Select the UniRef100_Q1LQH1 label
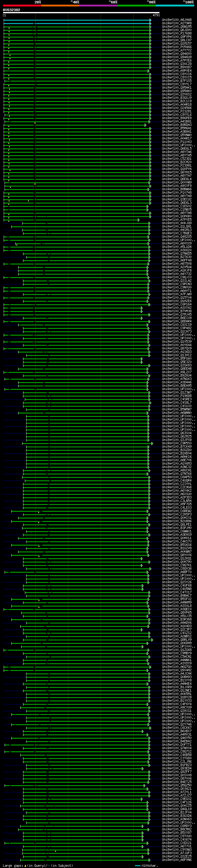The height and width of the screenshot is (868, 197). coord(177,227)
